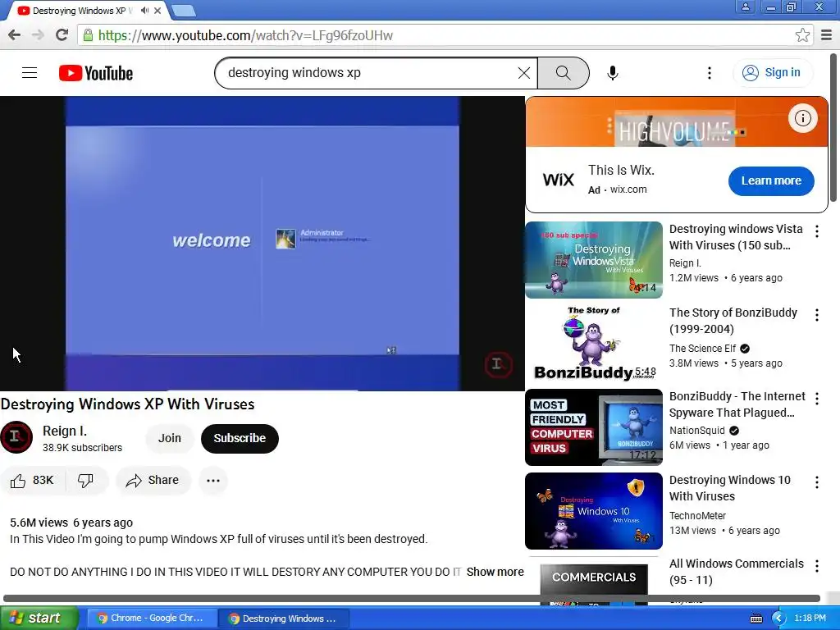Open options for Destroying Windows 10 video
The height and width of the screenshot is (630, 840).
pyautogui.click(x=816, y=482)
